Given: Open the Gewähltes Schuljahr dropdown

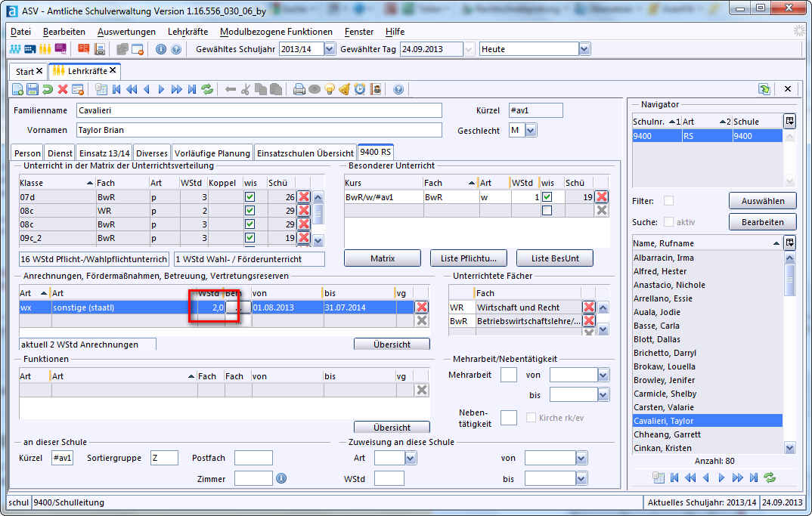Looking at the screenshot, I should tap(330, 49).
